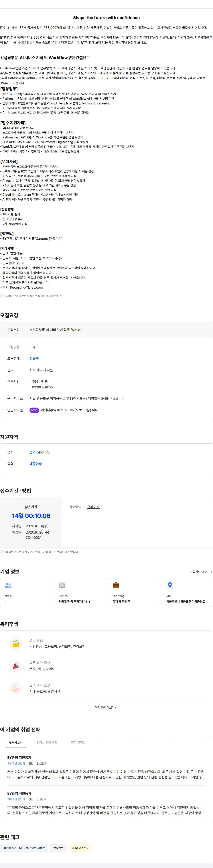Click the 회계·세무·법무 industry text
Image resolution: width=213 pixels, height=868 pixels.
[121, 602]
